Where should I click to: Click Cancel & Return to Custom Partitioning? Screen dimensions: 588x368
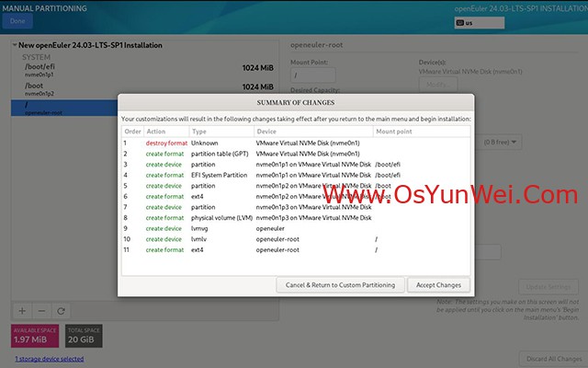340,285
